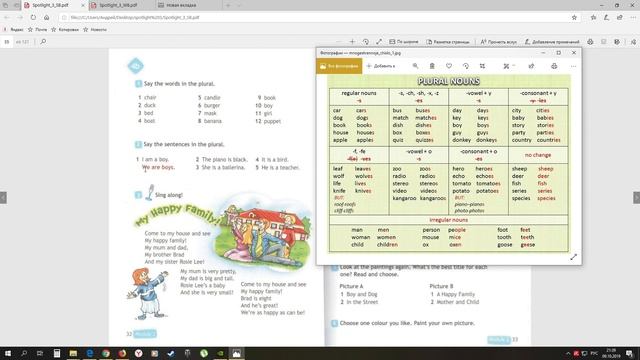The height and width of the screenshot is (360, 640).
Task: Go to all photos in Photos app
Action: 339,66
